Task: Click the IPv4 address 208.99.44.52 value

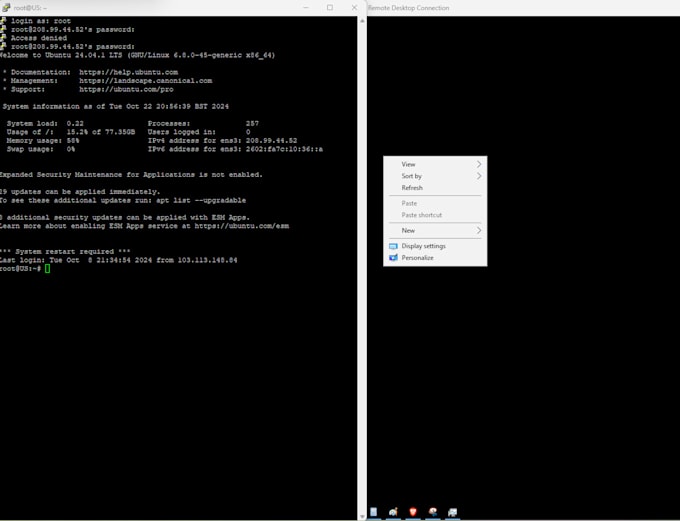Action: pos(271,141)
